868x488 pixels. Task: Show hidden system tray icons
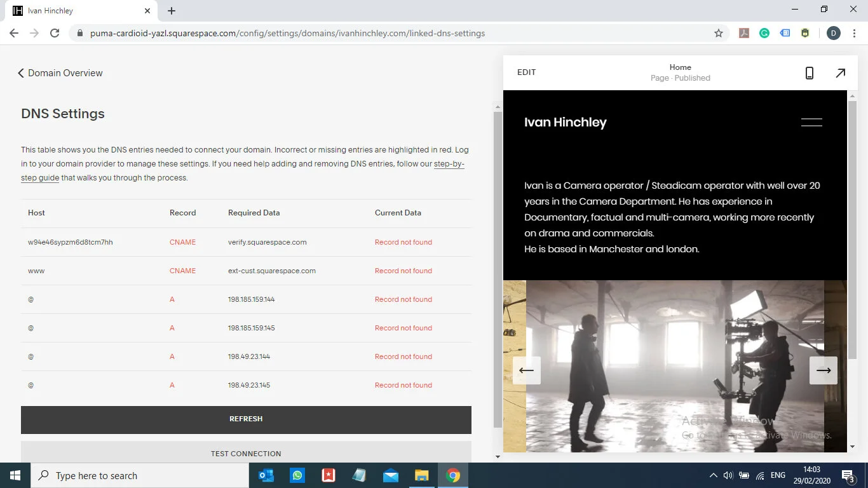click(713, 475)
